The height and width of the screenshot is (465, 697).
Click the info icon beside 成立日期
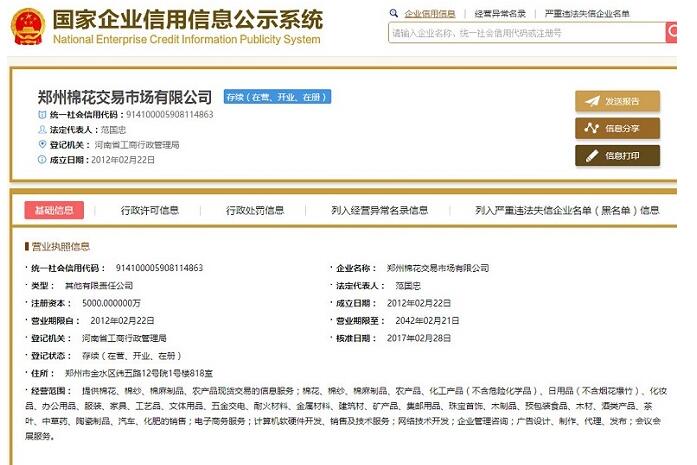(x=42, y=159)
